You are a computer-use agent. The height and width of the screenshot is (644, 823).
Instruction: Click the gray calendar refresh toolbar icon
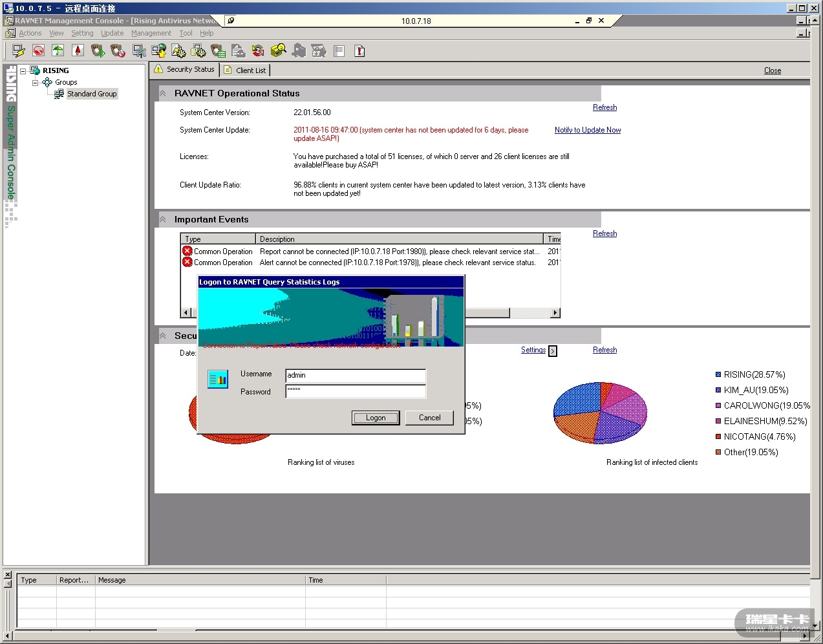[x=319, y=50]
